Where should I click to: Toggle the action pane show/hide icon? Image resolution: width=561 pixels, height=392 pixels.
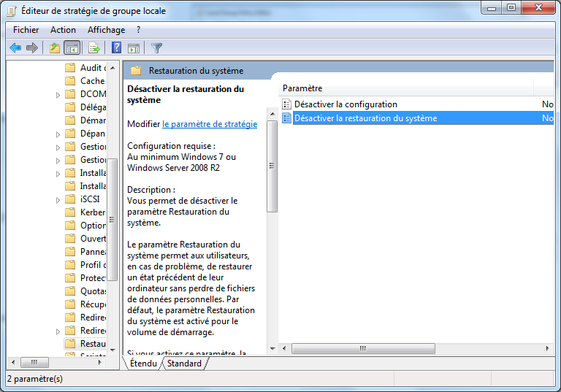click(x=134, y=47)
